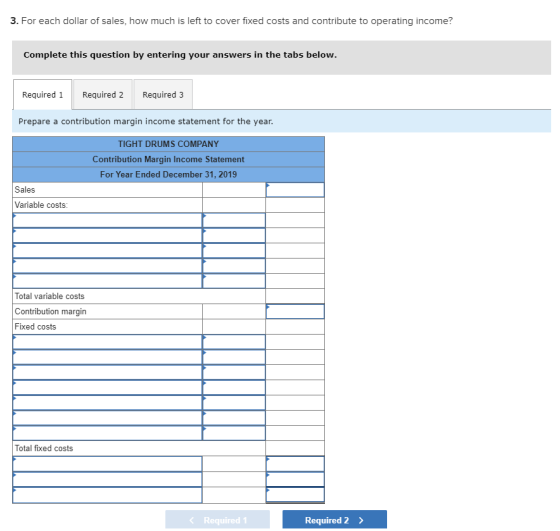This screenshot has width=560, height=531.
Task: Click the first fixed cost amount cell
Action: 234,342
